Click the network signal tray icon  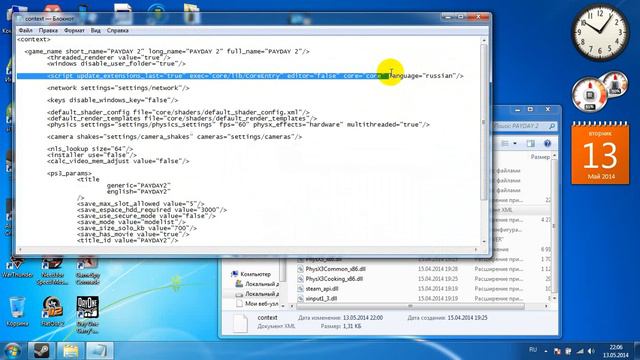tap(580, 351)
